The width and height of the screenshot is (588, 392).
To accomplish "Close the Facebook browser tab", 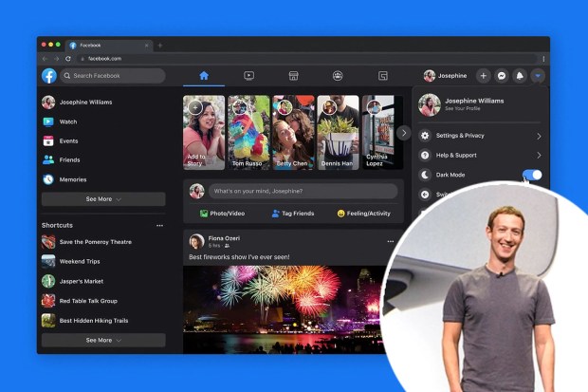I will [x=147, y=46].
